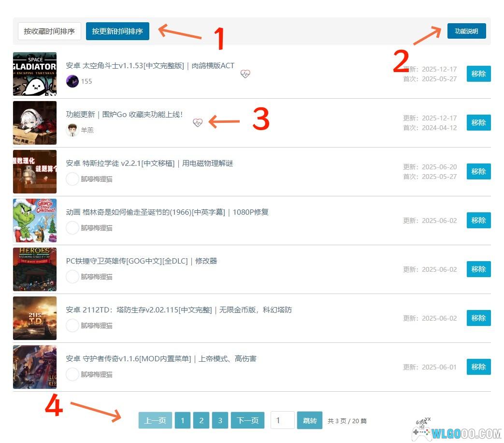This screenshot has width=504, height=443.
Task: Sort favorites by 按更新时间排序
Action: 117,31
